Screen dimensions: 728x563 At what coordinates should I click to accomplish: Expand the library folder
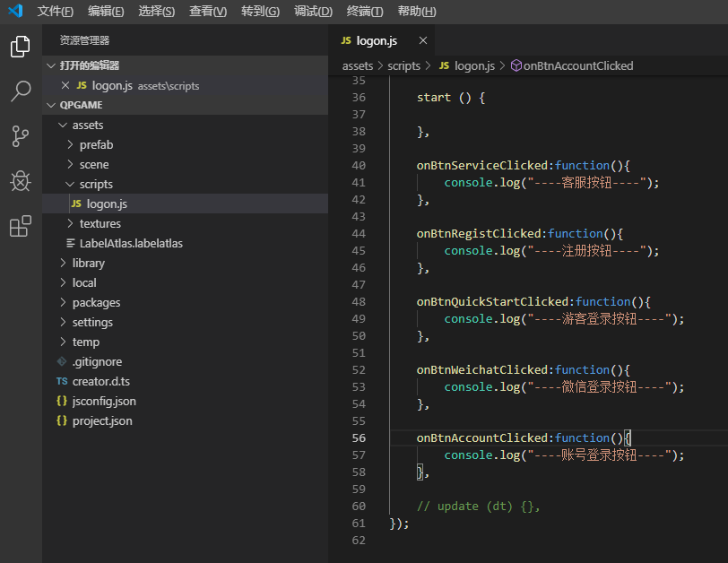coord(89,262)
